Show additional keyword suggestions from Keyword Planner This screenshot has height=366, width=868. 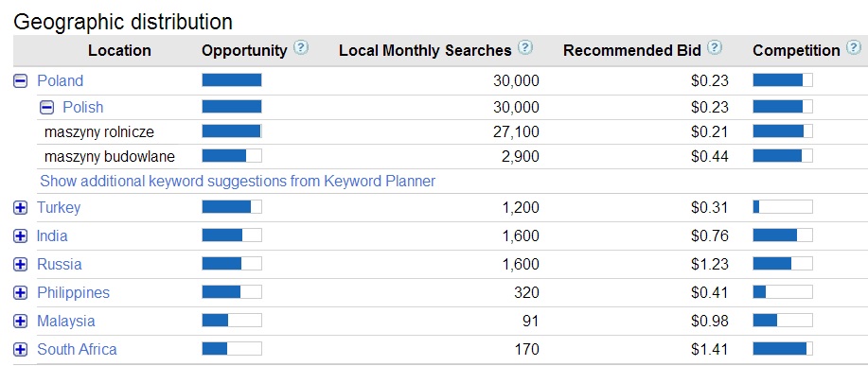(x=238, y=181)
